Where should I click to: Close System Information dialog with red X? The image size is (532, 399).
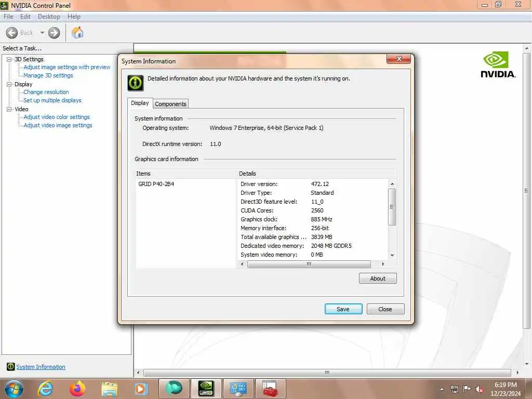pos(398,59)
